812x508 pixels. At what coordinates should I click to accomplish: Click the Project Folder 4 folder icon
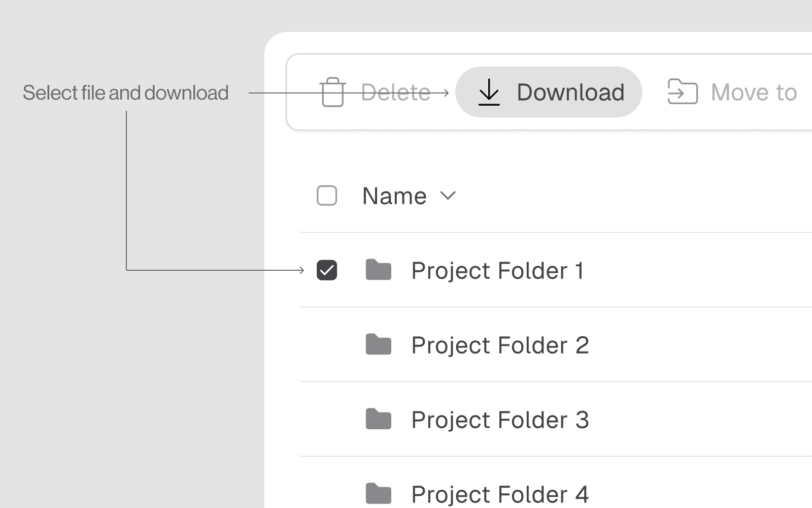click(379, 493)
